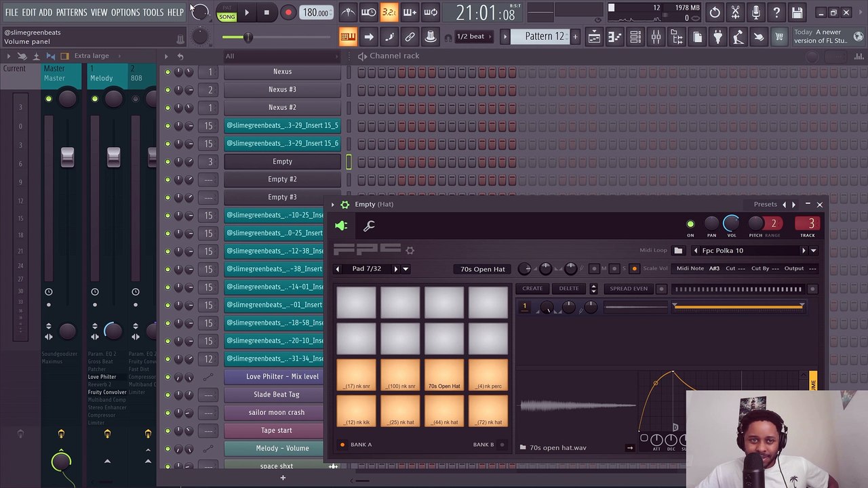Image resolution: width=868 pixels, height=488 pixels.
Task: Expand the arrow left of FPC title
Action: tap(332, 204)
